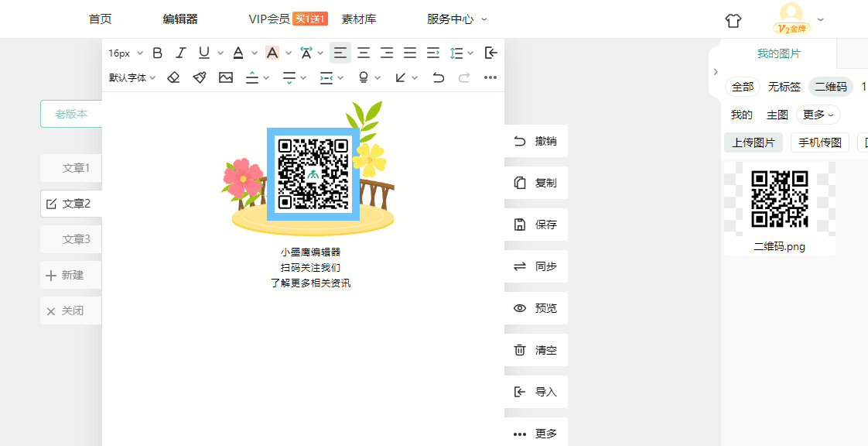This screenshot has width=868, height=446.
Task: Go to the 首页 nav item
Action: coord(101,19)
